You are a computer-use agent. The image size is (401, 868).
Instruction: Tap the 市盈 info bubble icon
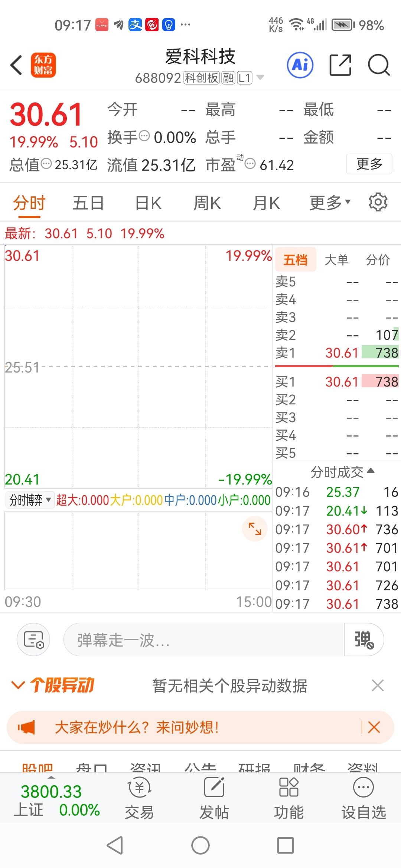tap(250, 163)
